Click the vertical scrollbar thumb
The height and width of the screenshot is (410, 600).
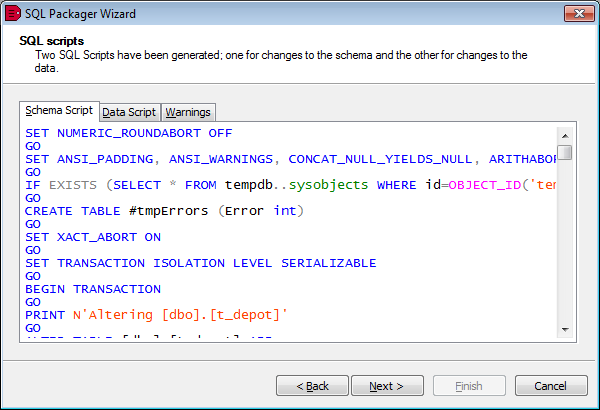click(565, 153)
